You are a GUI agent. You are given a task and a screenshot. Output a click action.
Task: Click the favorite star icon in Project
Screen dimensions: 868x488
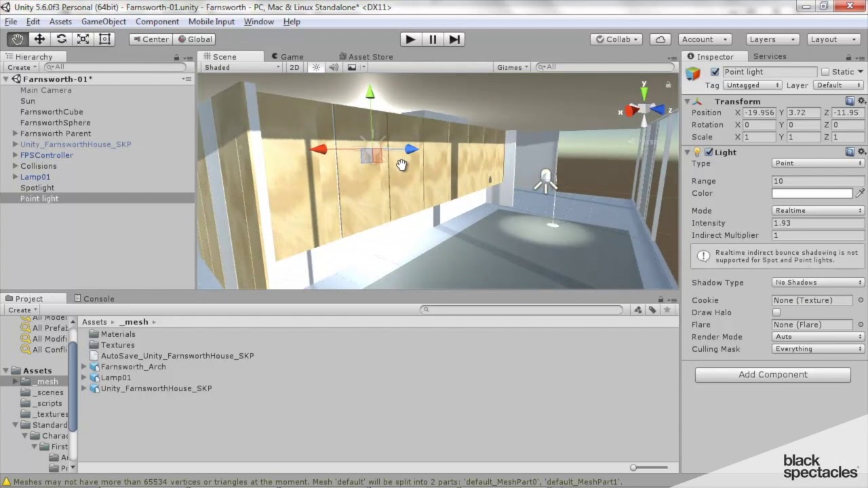pos(667,310)
